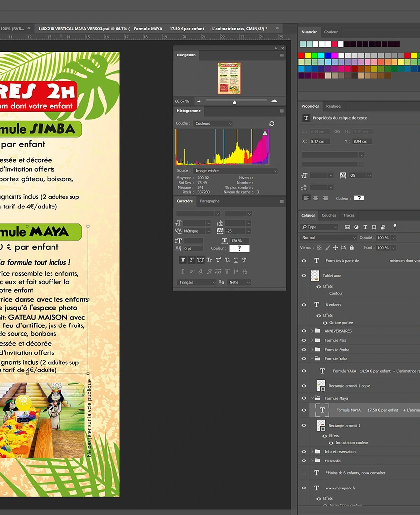Open Caractère panel flyout menu
Image resolution: width=420 pixels, height=515 pixels.
[282, 201]
